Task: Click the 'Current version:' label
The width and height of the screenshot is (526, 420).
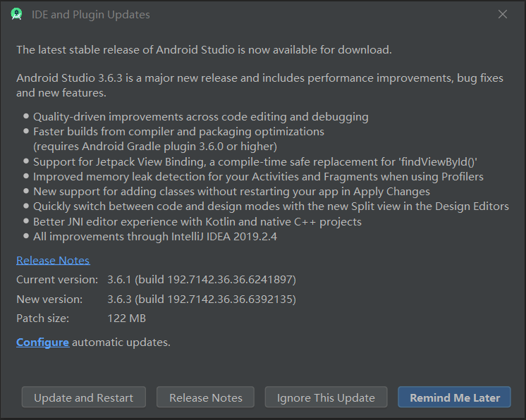Action: point(57,280)
